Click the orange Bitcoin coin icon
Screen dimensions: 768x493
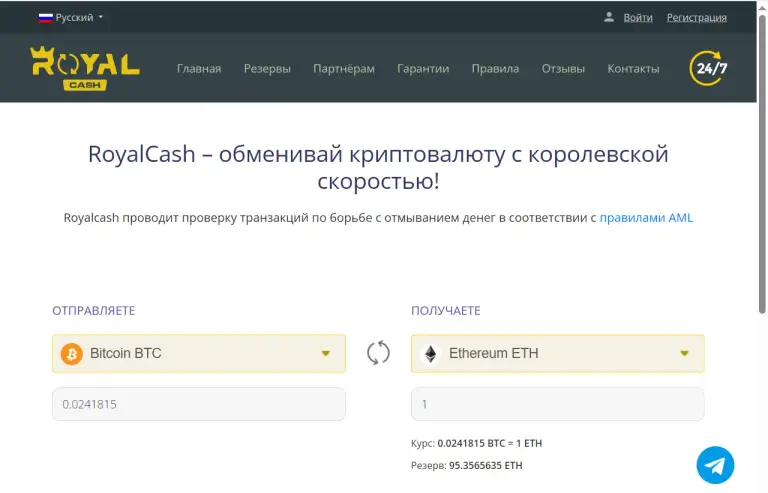click(x=72, y=353)
